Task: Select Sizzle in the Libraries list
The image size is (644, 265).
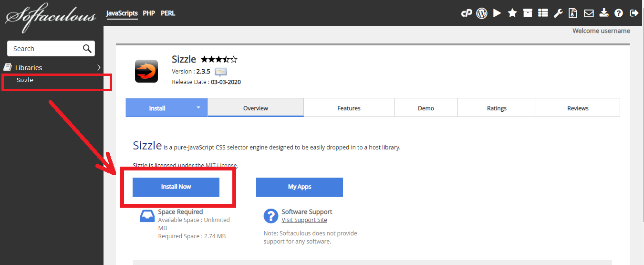Action: [25, 80]
